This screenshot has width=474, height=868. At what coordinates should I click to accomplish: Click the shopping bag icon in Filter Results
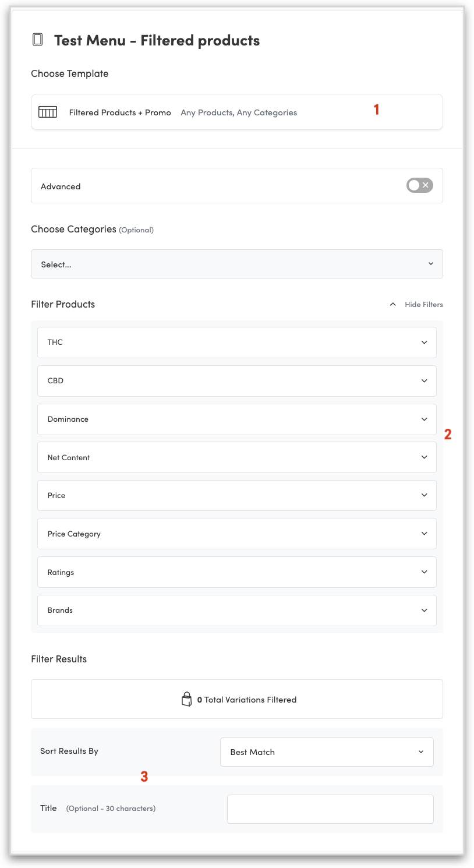click(186, 699)
